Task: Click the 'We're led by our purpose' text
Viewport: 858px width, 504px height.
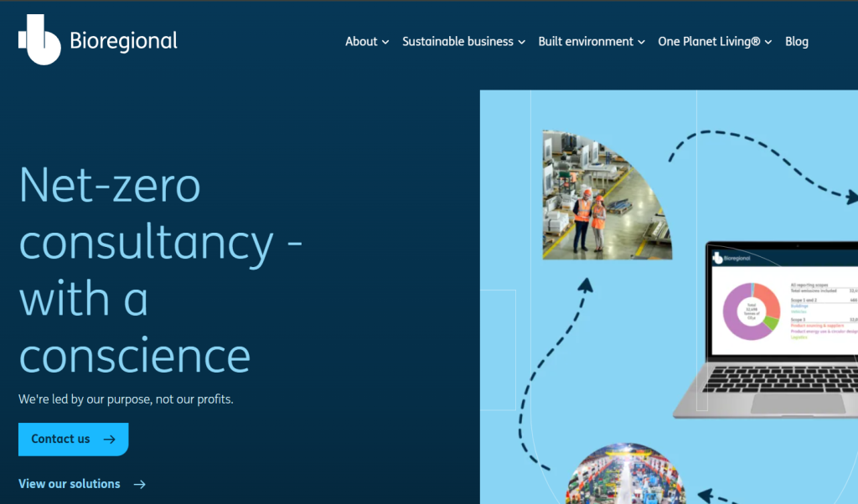Action: pyautogui.click(x=126, y=399)
